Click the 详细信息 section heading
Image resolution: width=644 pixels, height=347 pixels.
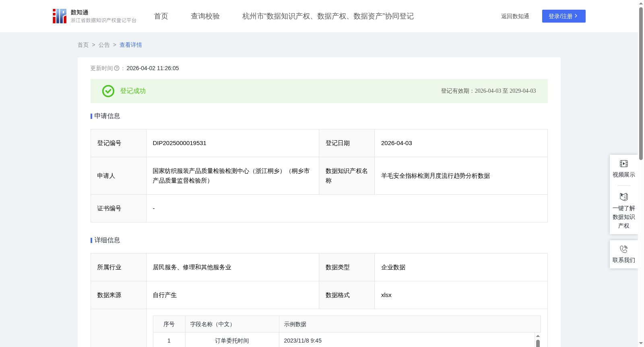coord(107,240)
